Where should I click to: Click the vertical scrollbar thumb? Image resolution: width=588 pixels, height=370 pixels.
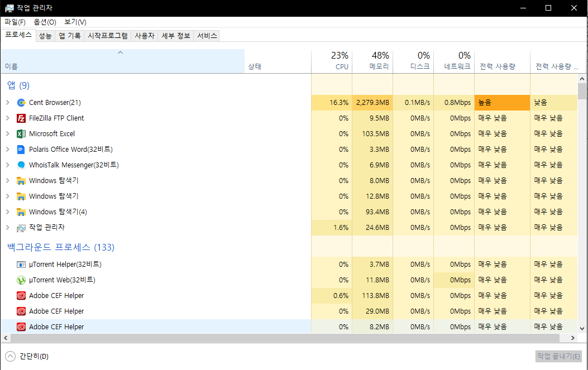tap(582, 91)
